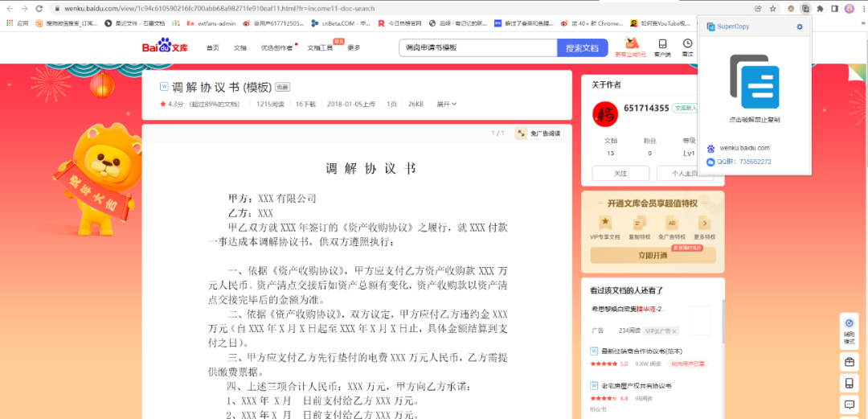Open the extfans-admin bookmark
This screenshot has height=419, width=868.
(x=211, y=23)
